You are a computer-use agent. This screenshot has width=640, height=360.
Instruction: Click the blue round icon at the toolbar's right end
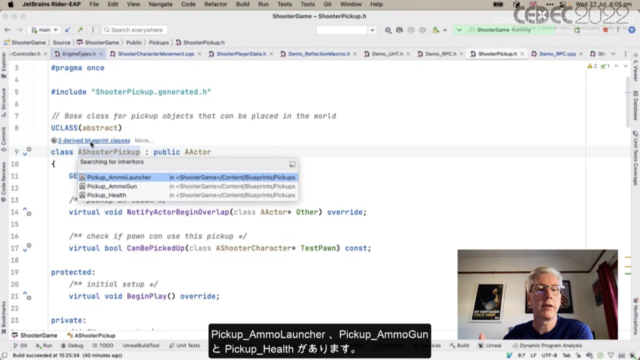click(631, 30)
